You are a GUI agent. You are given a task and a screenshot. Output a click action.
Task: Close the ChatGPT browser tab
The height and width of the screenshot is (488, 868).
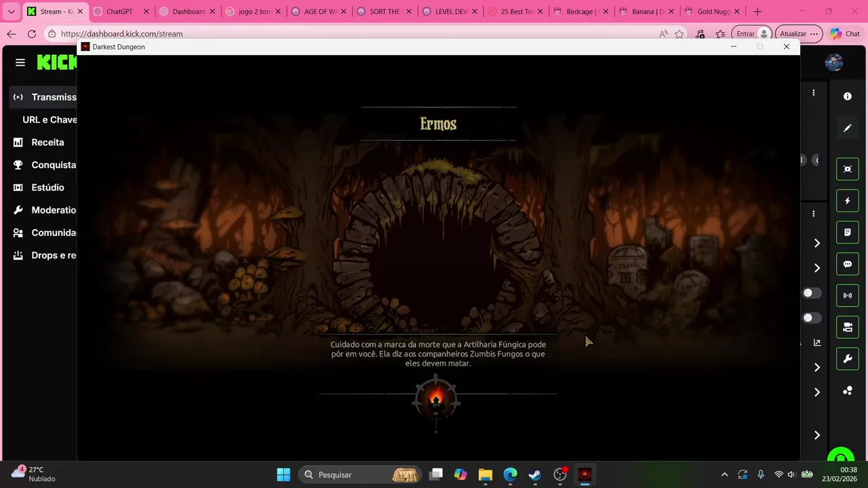[146, 12]
